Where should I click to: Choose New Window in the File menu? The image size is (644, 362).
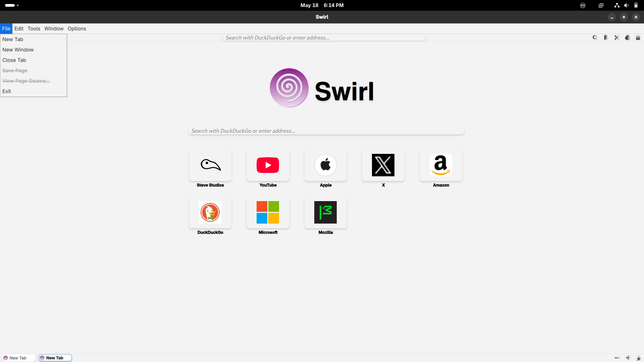point(34,50)
